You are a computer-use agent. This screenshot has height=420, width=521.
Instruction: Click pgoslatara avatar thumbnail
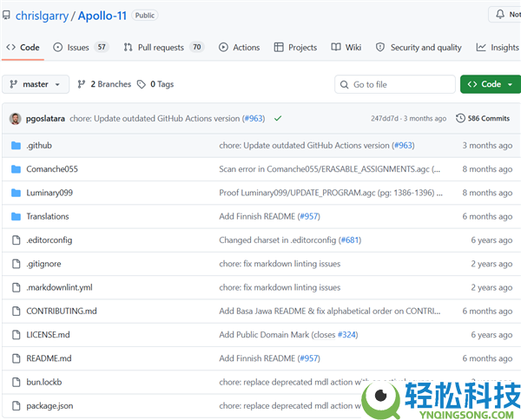click(x=16, y=119)
